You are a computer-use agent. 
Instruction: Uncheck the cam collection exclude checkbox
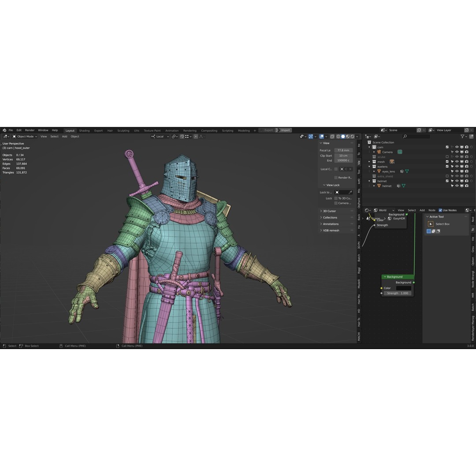pos(447,147)
